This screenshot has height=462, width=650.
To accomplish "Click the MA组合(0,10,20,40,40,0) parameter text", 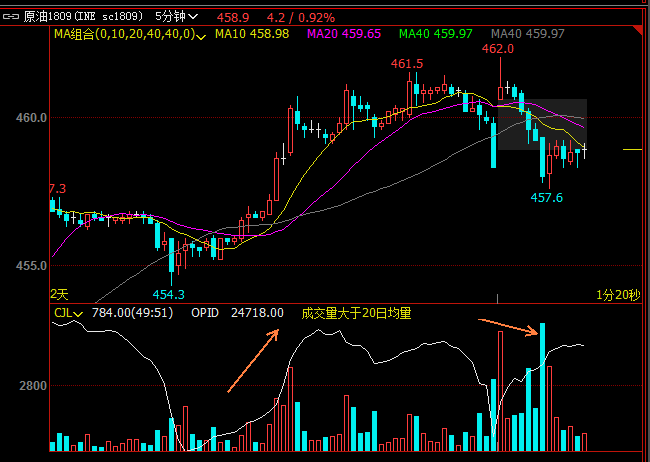I will click(x=124, y=34).
